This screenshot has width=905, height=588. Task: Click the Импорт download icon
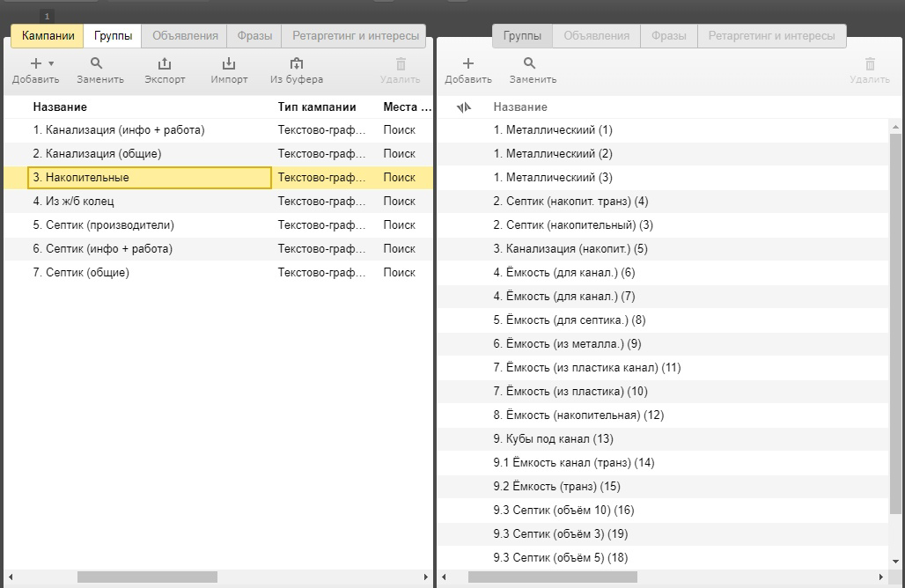coord(229,63)
